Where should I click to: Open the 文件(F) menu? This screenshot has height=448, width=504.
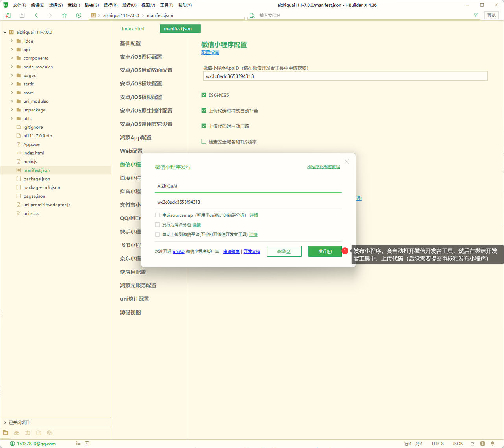tap(20, 5)
